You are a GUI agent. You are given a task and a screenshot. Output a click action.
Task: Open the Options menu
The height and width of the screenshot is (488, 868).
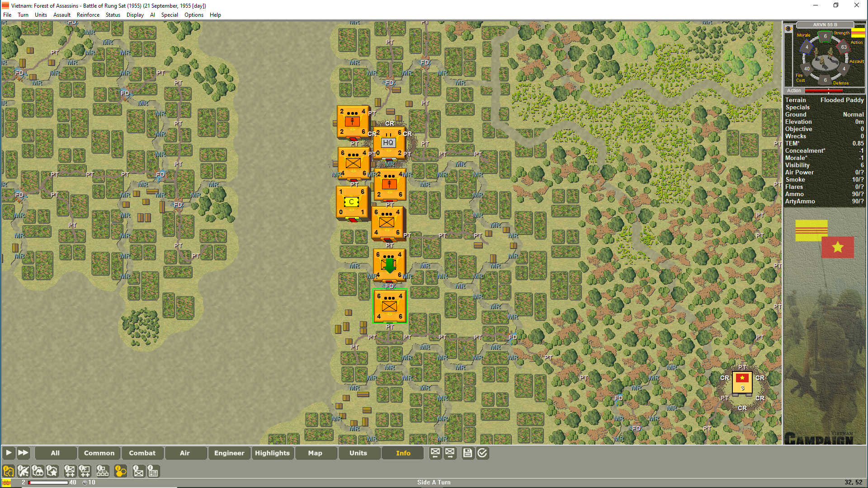coord(194,14)
